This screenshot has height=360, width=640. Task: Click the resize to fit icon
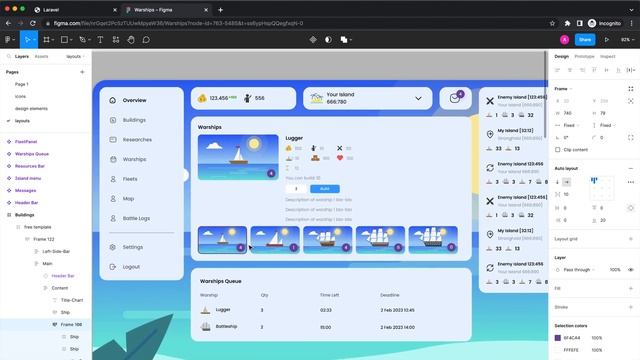pyautogui.click(x=631, y=89)
